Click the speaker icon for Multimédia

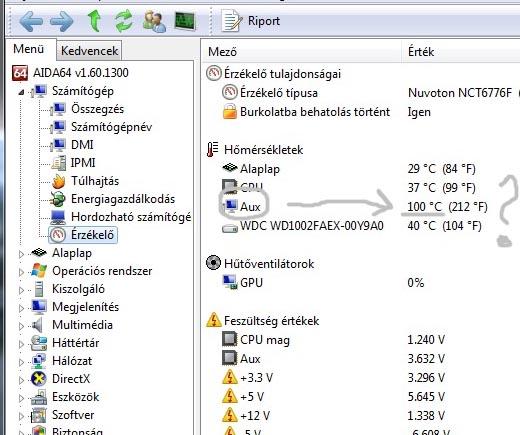[x=37, y=325]
